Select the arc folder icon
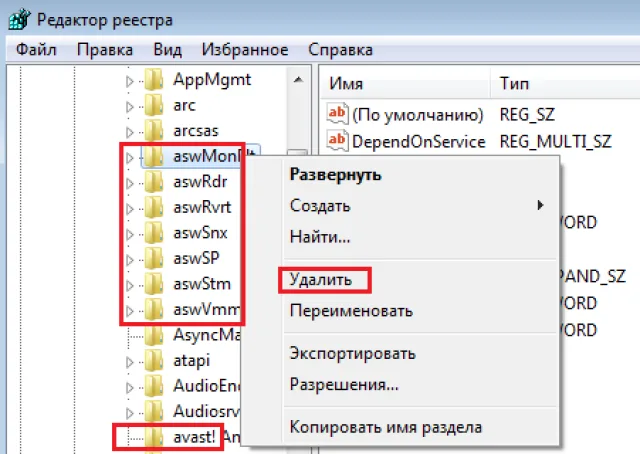Image resolution: width=640 pixels, height=454 pixels. click(x=154, y=105)
